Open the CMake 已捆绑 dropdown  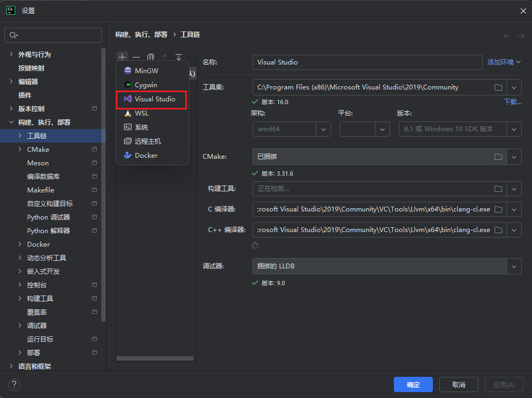tap(514, 157)
